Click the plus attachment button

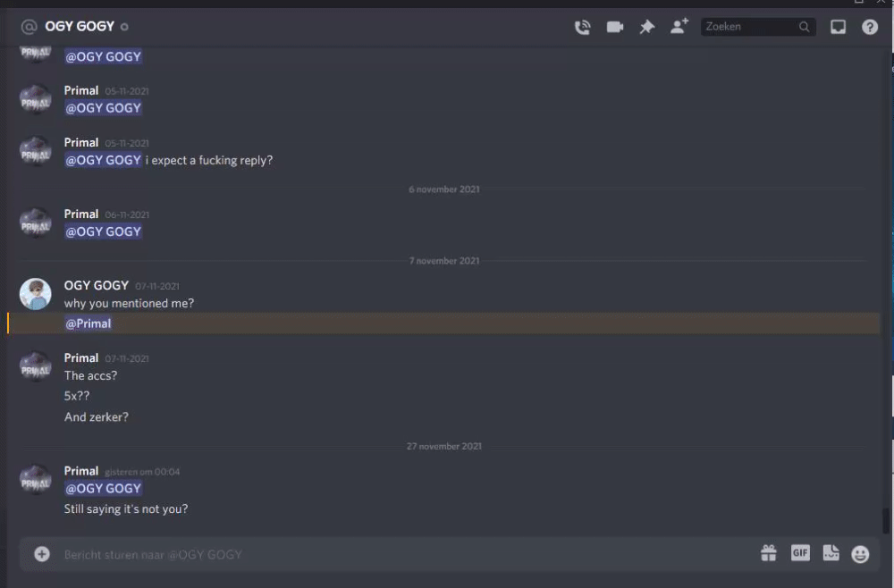(42, 554)
